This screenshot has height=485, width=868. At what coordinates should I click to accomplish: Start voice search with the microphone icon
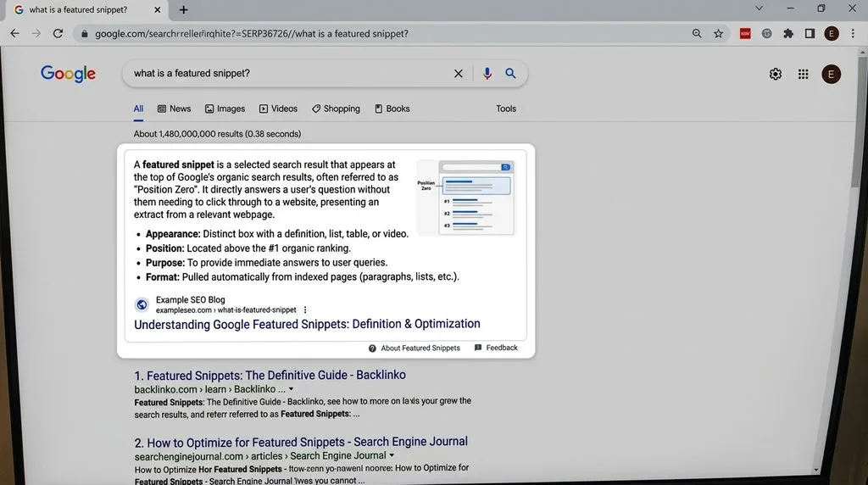click(x=487, y=74)
